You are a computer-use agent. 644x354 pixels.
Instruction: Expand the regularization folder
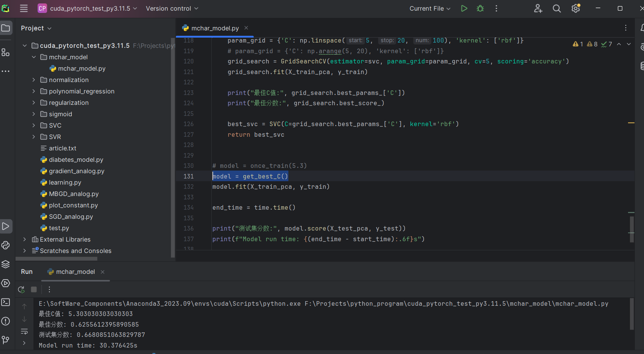[34, 103]
